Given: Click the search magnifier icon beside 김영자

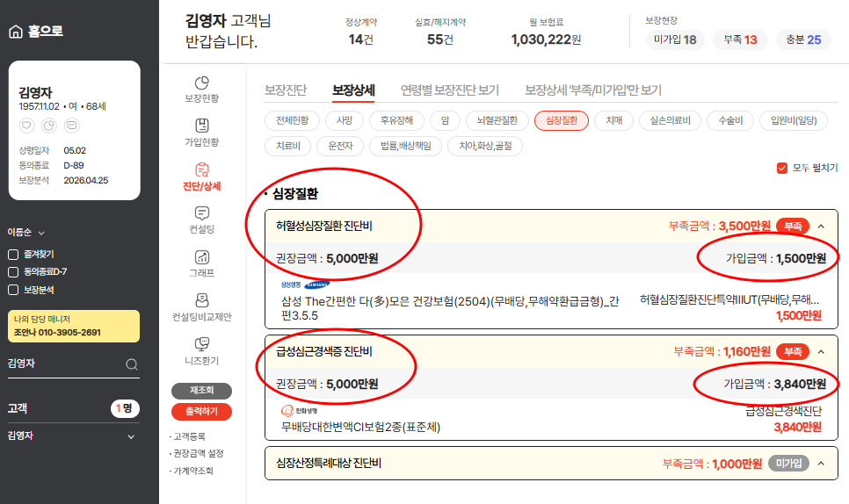Looking at the screenshot, I should point(132,364).
